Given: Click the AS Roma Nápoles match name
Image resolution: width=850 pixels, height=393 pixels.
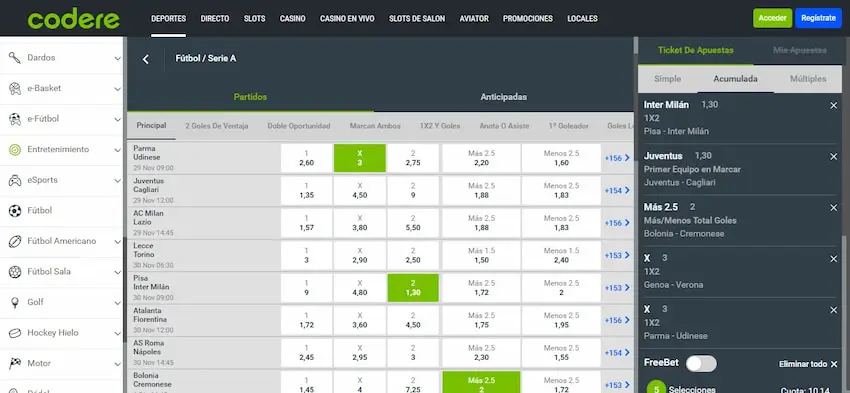Looking at the screenshot, I should (x=149, y=347).
